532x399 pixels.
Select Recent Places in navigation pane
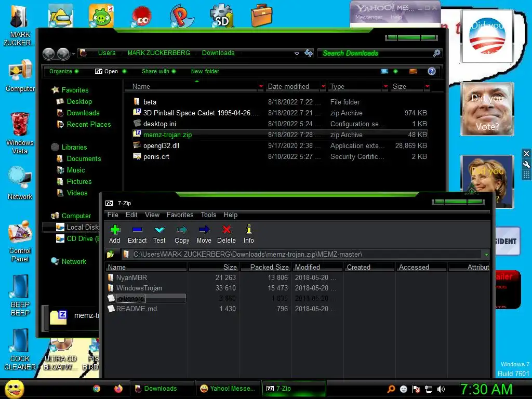click(x=89, y=125)
